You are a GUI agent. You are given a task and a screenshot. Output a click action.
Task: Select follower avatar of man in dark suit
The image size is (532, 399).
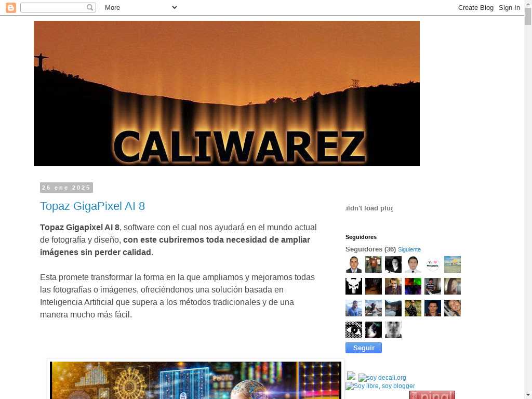[353, 264]
